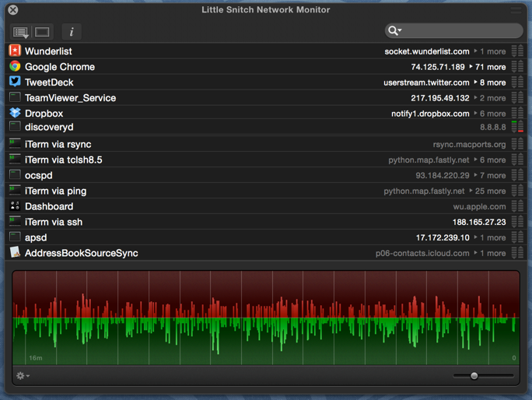Click the 74.125.71.189 address

click(438, 67)
